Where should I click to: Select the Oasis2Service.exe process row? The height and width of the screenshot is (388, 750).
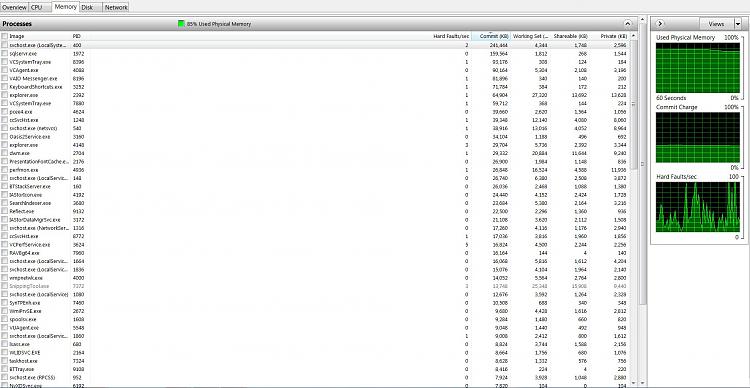pyautogui.click(x=315, y=136)
